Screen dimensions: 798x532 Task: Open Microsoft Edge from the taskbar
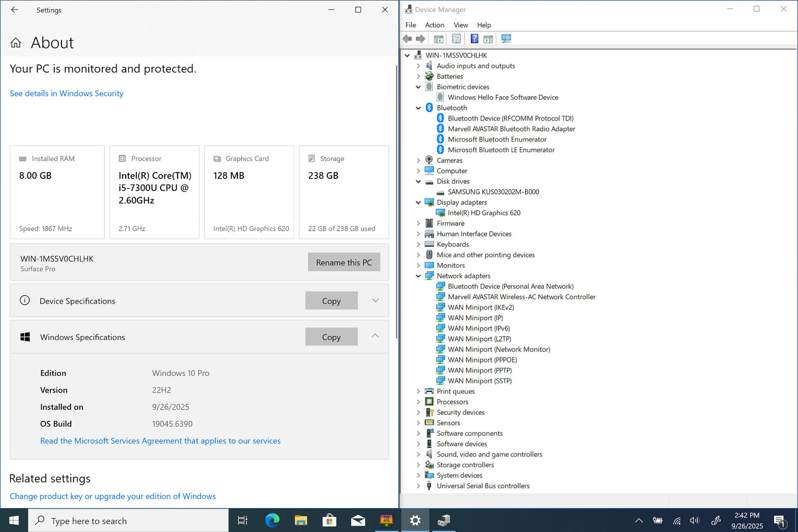click(x=272, y=521)
